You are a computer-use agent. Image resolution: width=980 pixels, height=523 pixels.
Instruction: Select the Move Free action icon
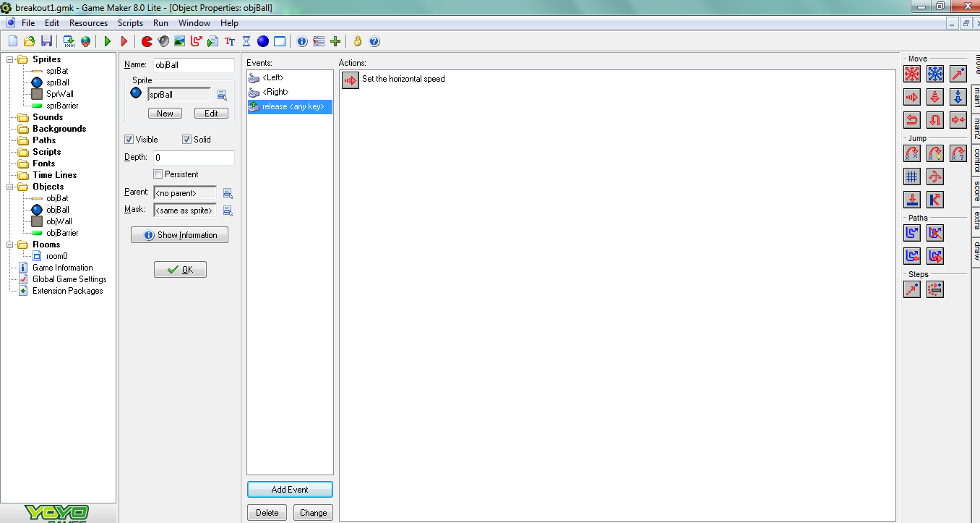(935, 74)
